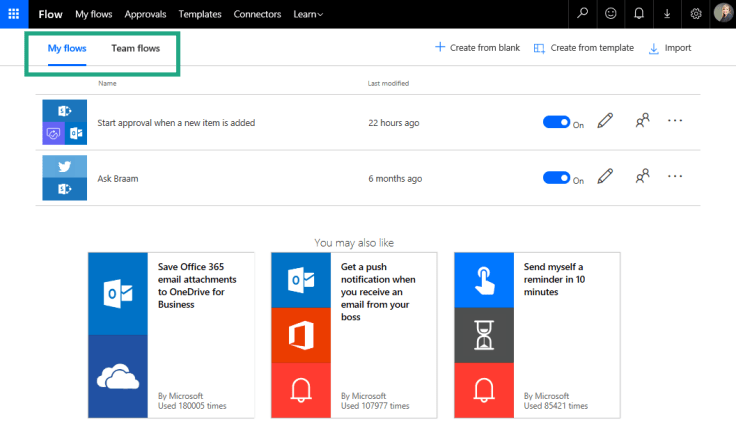The image size is (736, 424).
Task: Expand the Learn dropdown menu
Action: 308,14
